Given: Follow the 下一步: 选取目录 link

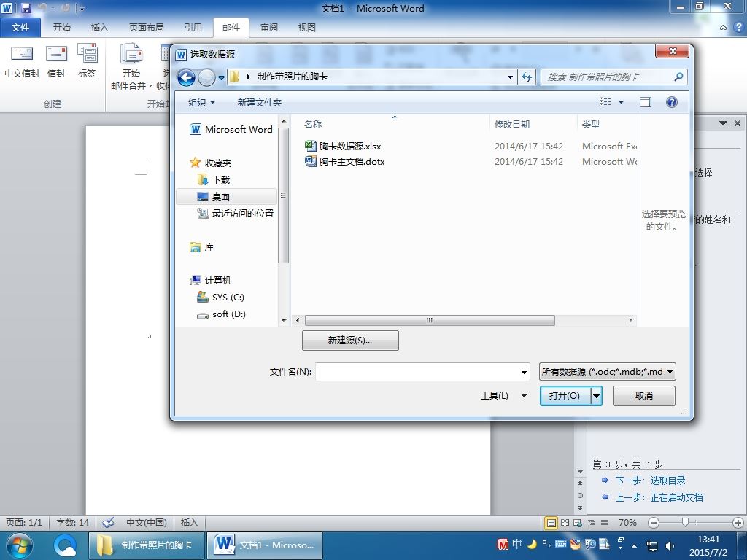Looking at the screenshot, I should 650,481.
